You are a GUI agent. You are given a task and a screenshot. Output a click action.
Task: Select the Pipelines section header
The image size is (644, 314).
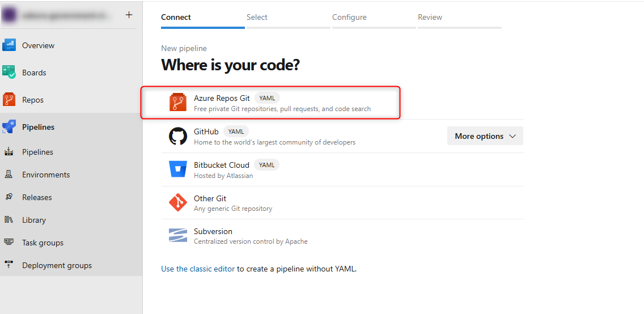pos(71,127)
